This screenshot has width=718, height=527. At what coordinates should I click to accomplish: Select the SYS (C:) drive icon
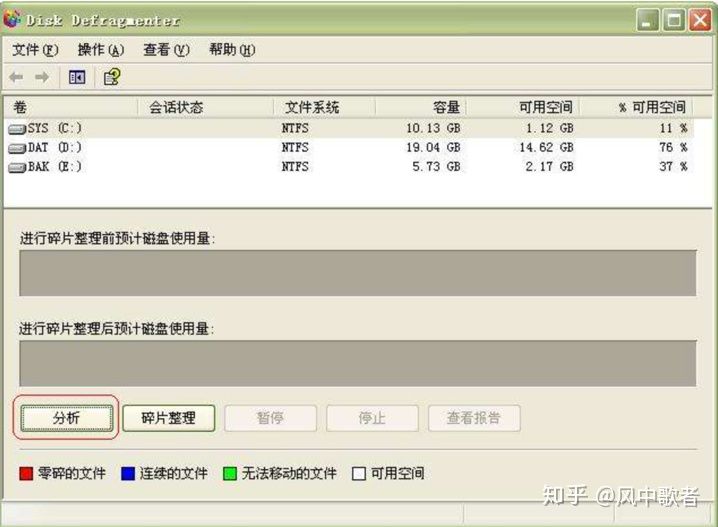[x=17, y=130]
